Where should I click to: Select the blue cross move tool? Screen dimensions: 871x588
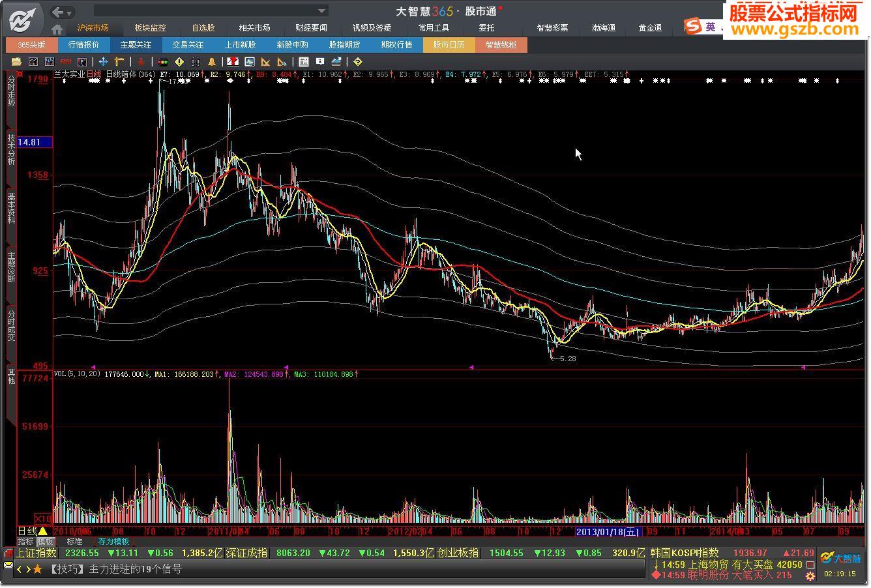click(x=103, y=62)
